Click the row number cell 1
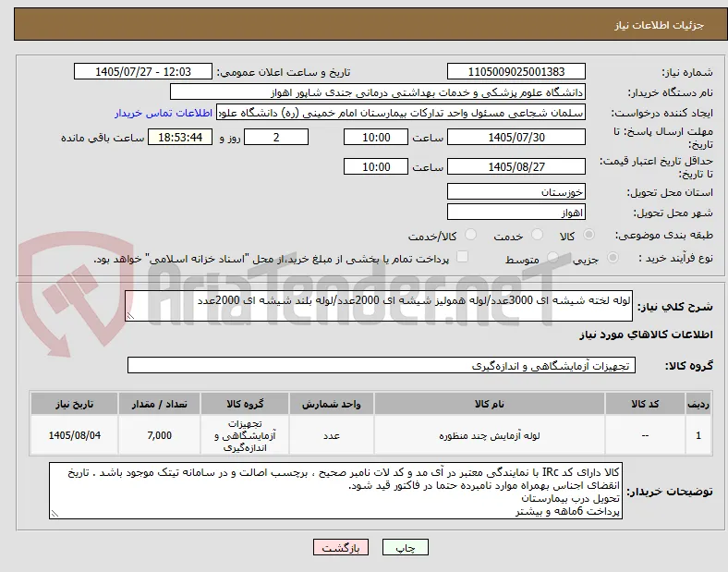 pyautogui.click(x=698, y=435)
